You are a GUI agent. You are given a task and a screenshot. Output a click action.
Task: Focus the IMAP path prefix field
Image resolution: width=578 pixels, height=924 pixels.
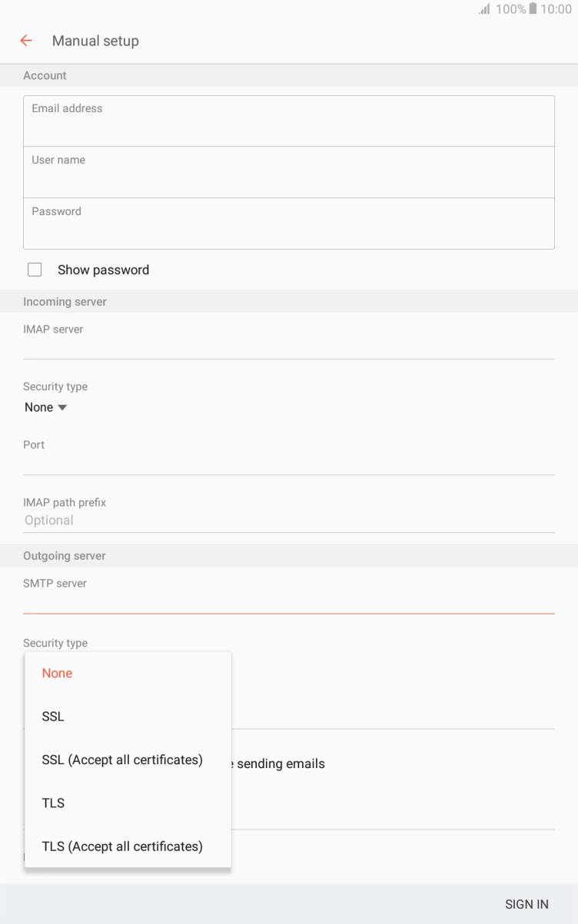[x=288, y=520]
